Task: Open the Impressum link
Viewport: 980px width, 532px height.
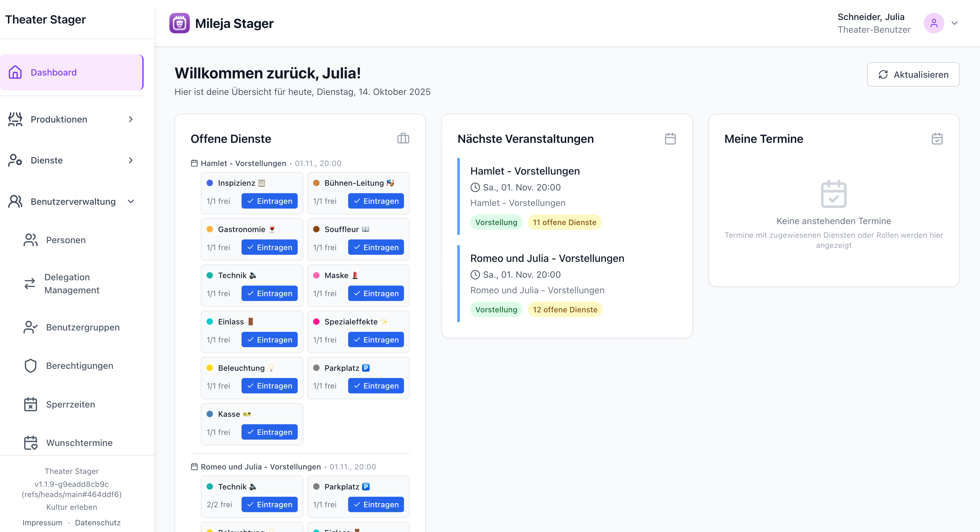Action: pyautogui.click(x=42, y=522)
